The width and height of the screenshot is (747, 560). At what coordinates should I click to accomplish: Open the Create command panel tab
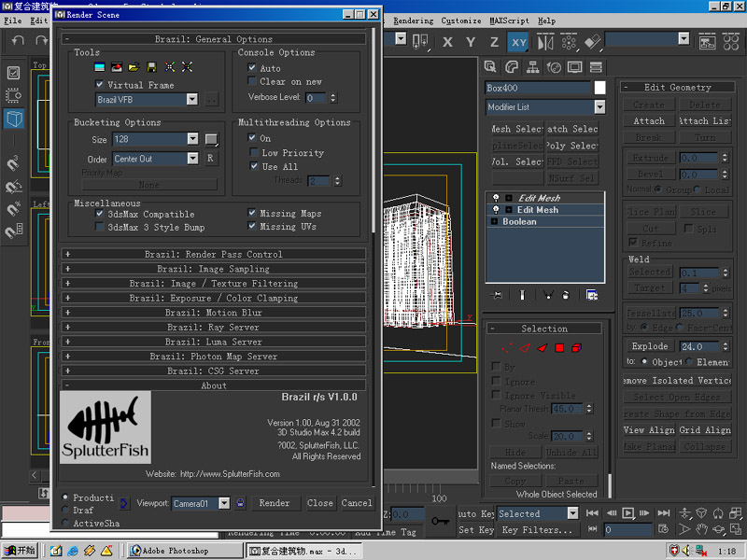[x=490, y=67]
